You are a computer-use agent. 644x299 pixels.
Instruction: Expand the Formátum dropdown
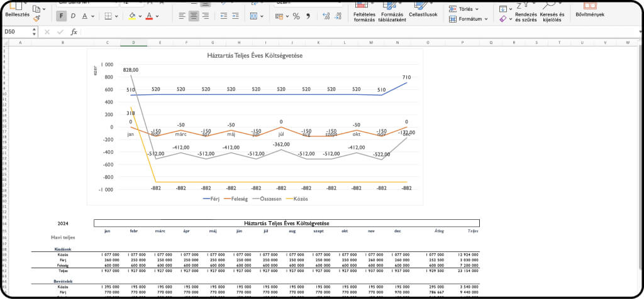click(486, 19)
